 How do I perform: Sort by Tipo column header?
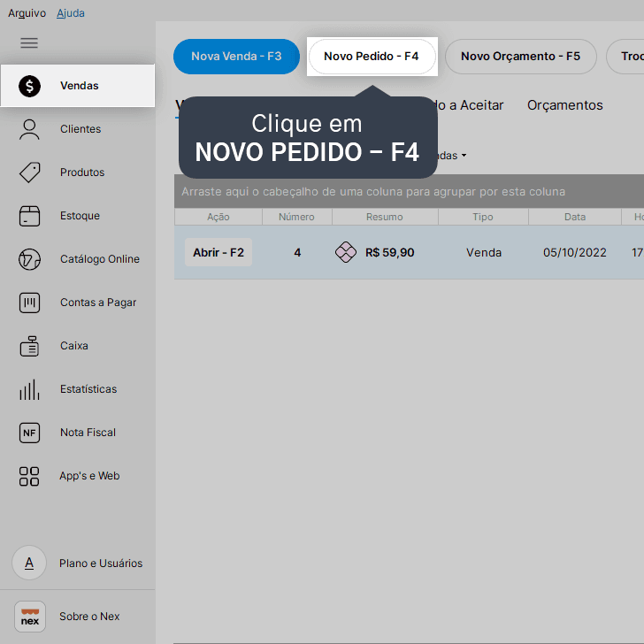pyautogui.click(x=483, y=217)
